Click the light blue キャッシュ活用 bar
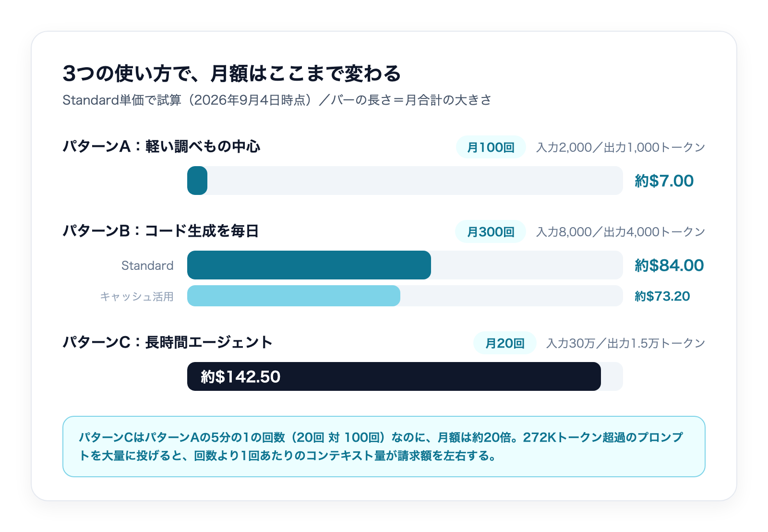Viewport: 768px width, 532px height. pos(294,296)
